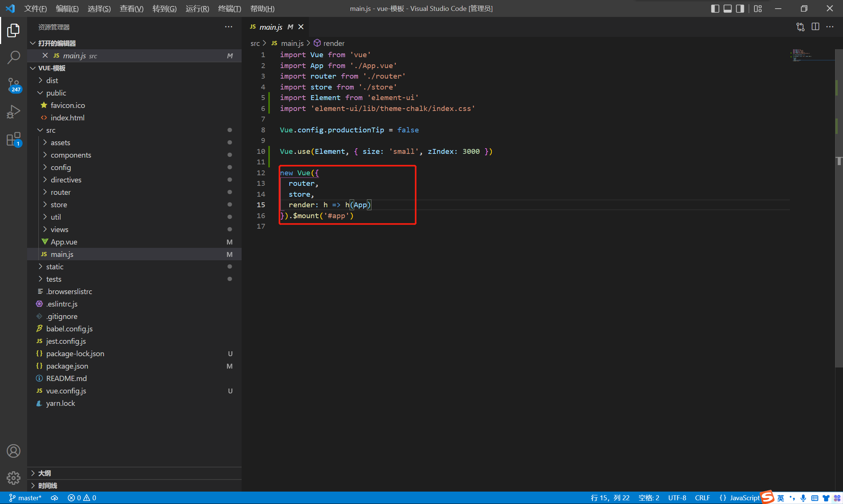Click the JavaScript language mode indicator

click(x=744, y=498)
